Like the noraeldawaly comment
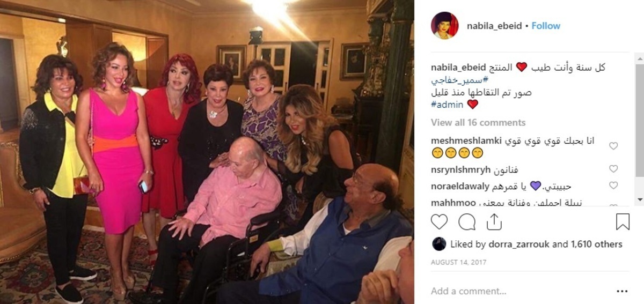The image size is (644, 304). click(x=613, y=186)
